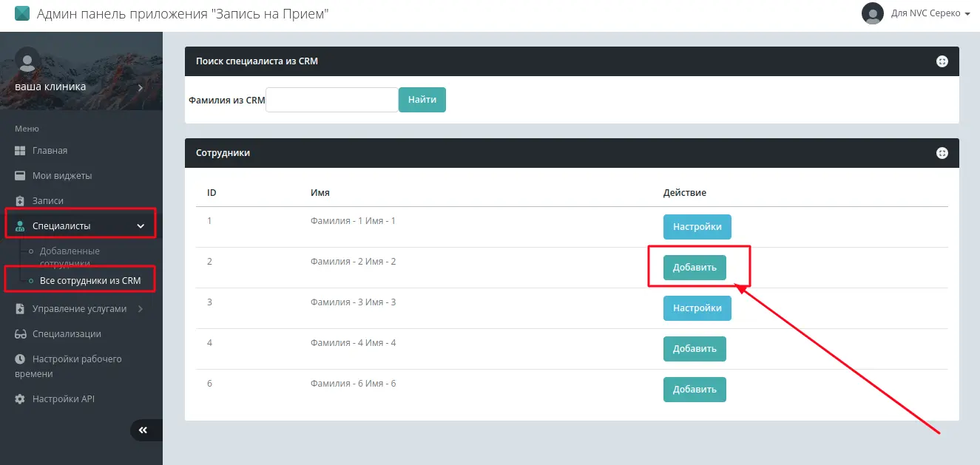Click the app logo icon in header
The image size is (980, 465).
(x=22, y=14)
